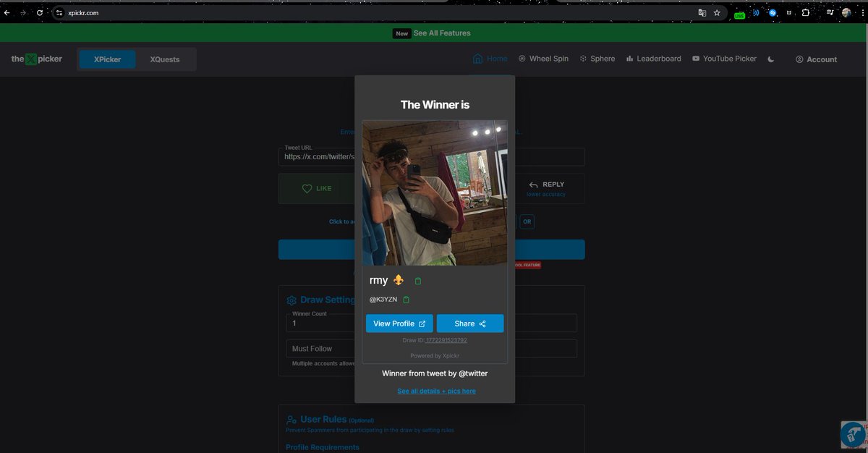
Task: Select the LIKE participation option
Action: (316, 188)
